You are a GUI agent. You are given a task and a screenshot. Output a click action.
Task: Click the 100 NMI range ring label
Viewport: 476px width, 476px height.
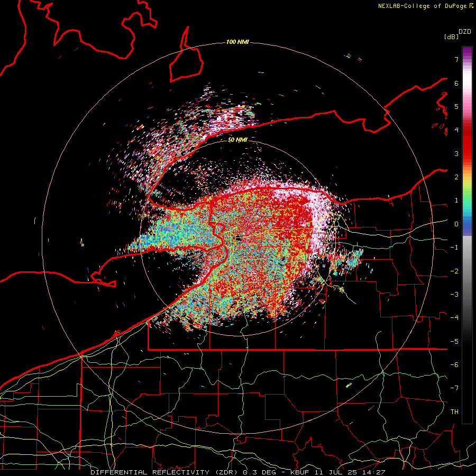[237, 42]
